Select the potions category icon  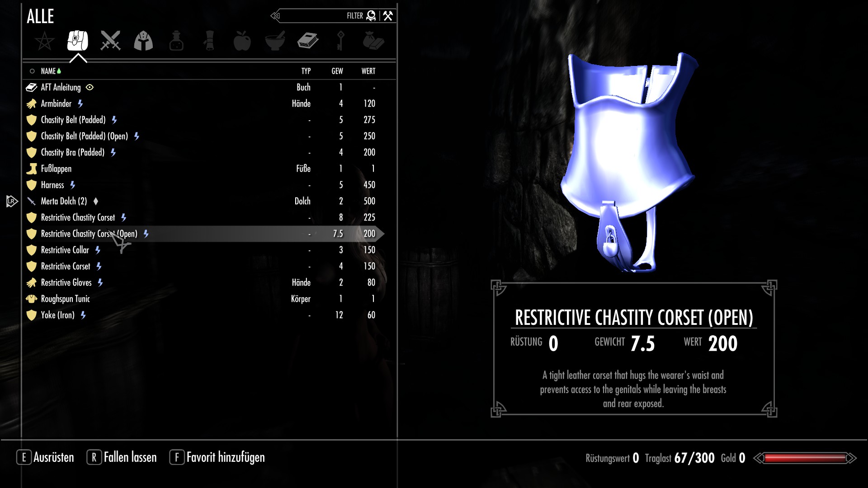click(176, 41)
